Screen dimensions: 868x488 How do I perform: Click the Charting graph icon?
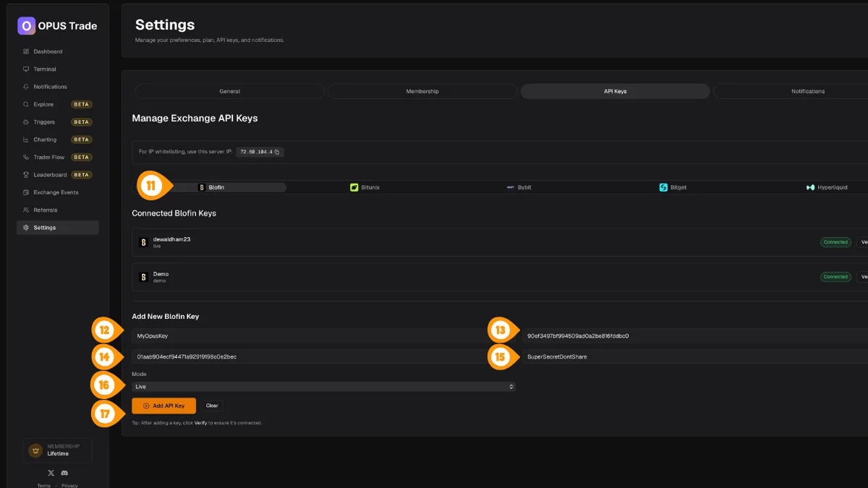(x=26, y=140)
